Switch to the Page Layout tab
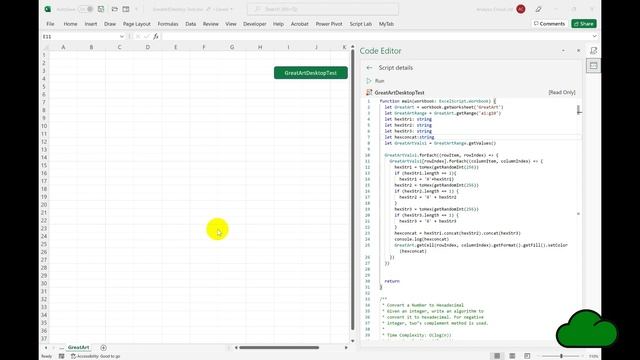The image size is (640, 360). coord(137,24)
